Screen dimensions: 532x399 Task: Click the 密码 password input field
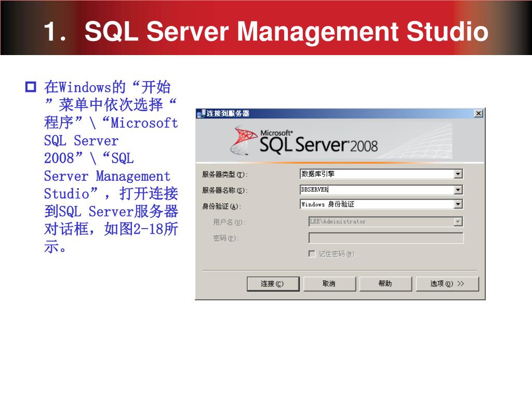(x=386, y=238)
